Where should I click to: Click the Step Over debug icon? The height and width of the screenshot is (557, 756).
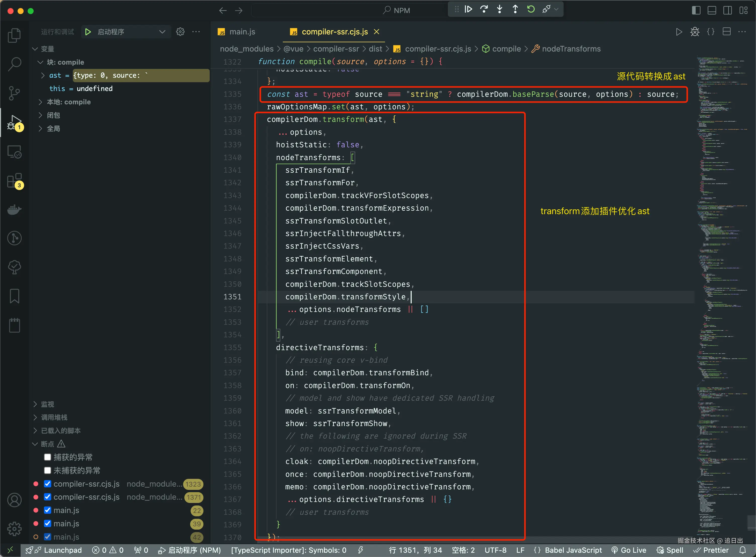(x=484, y=10)
